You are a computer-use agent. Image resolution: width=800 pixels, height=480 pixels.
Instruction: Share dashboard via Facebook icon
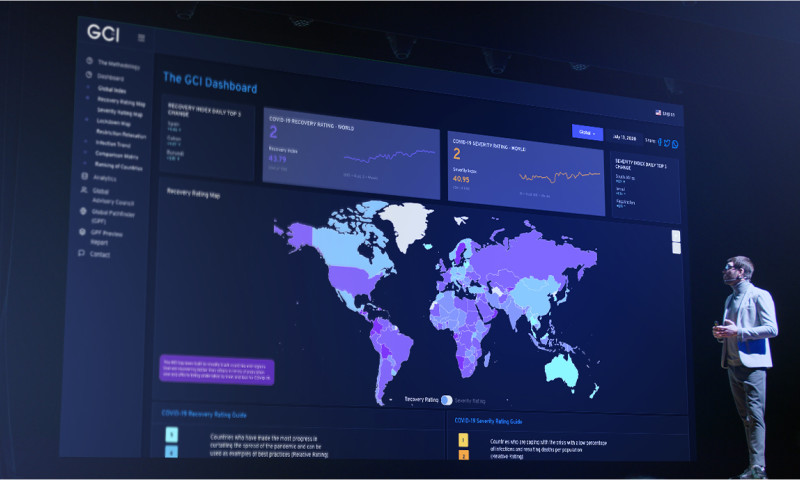[660, 142]
